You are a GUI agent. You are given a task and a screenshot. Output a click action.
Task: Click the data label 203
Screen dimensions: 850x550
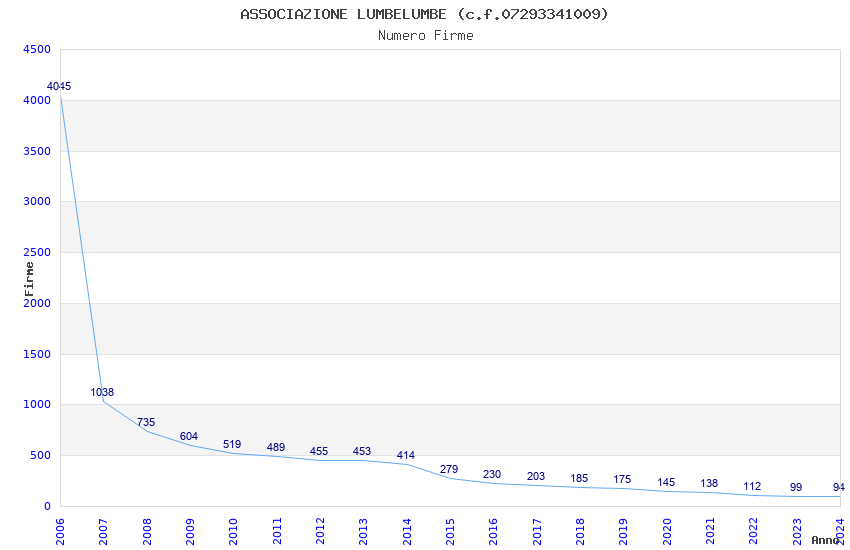click(x=536, y=476)
